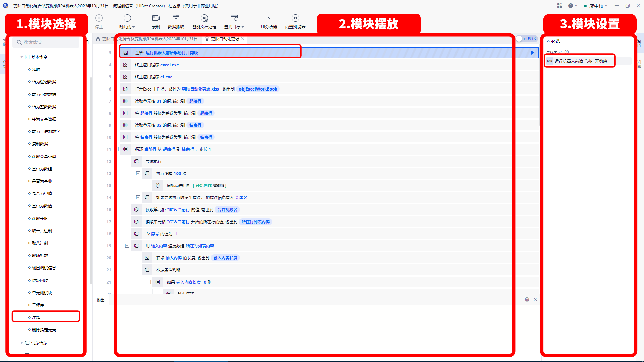
Task: Click the 令 序号 的值为 -1 icon
Action: coord(136,234)
